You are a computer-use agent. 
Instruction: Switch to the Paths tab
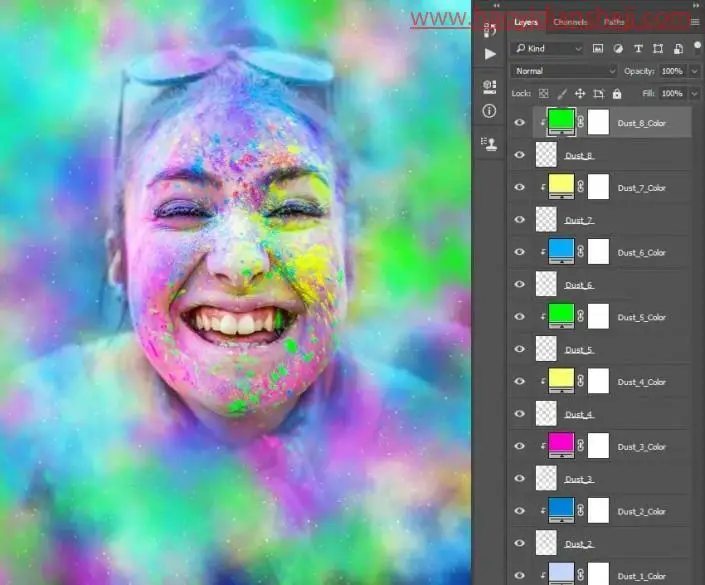(x=614, y=22)
